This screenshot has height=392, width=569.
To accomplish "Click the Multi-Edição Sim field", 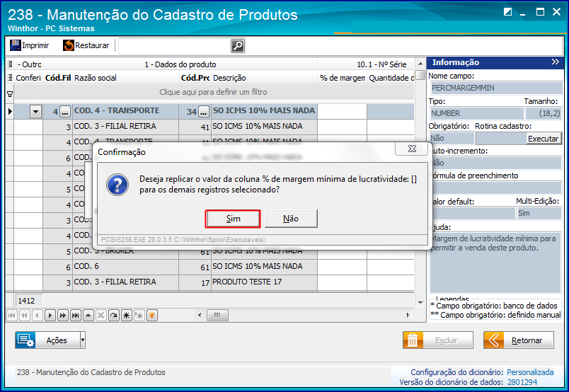I will (x=539, y=213).
